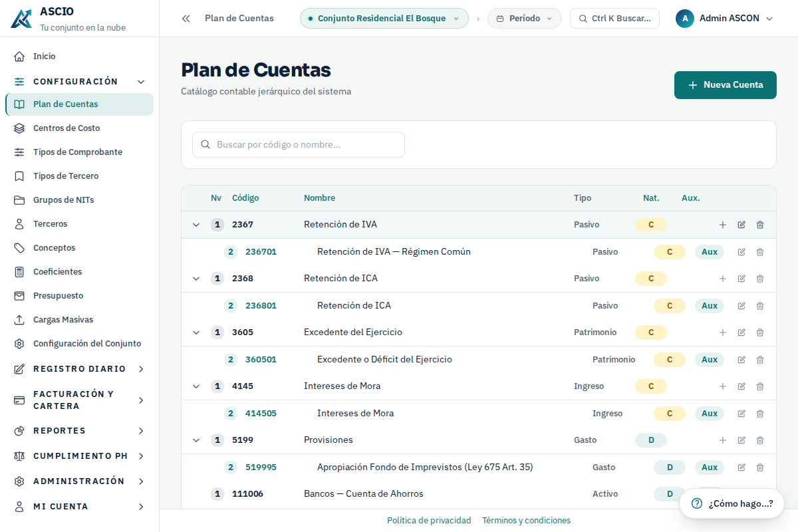The image size is (798, 532).
Task: Expand the CUMPLIMIENTO PH section
Action: pos(80,456)
